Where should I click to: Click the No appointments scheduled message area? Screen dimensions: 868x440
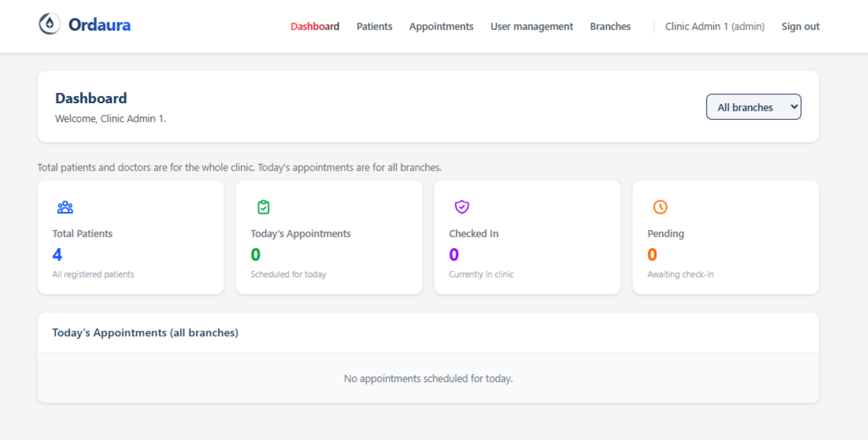[428, 378]
